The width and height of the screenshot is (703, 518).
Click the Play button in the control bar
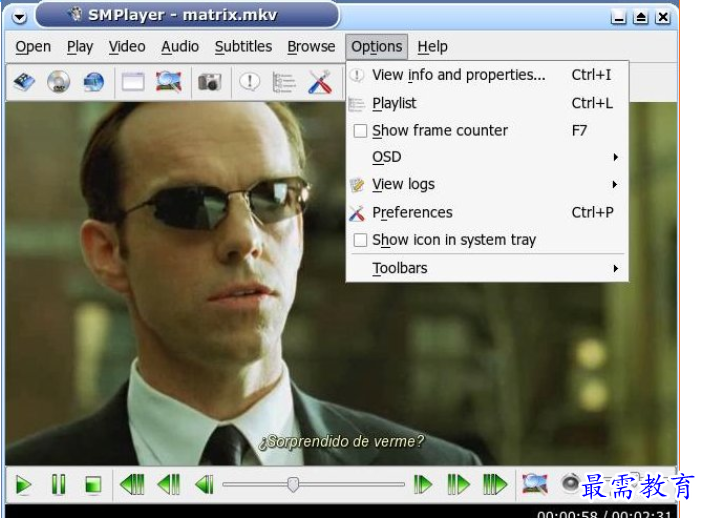pyautogui.click(x=23, y=485)
